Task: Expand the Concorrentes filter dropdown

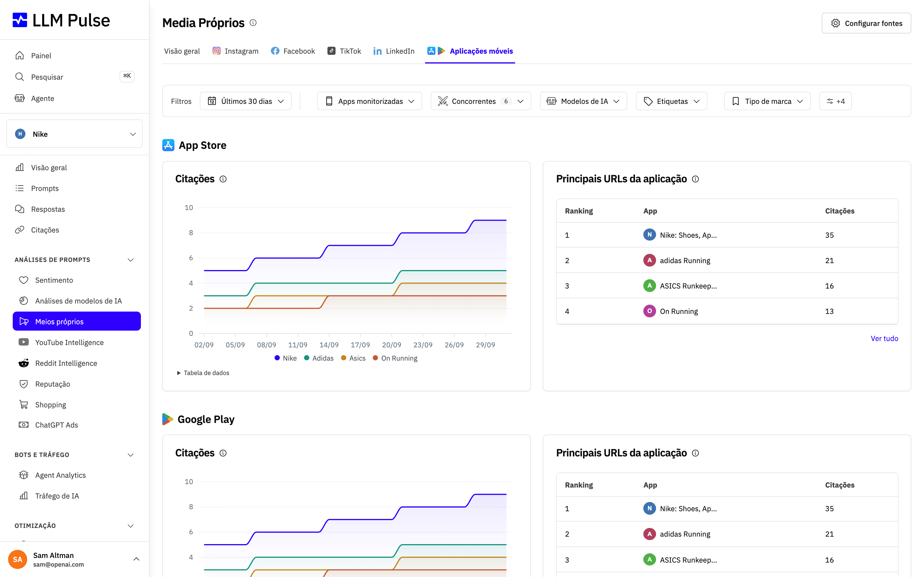Action: click(x=481, y=101)
